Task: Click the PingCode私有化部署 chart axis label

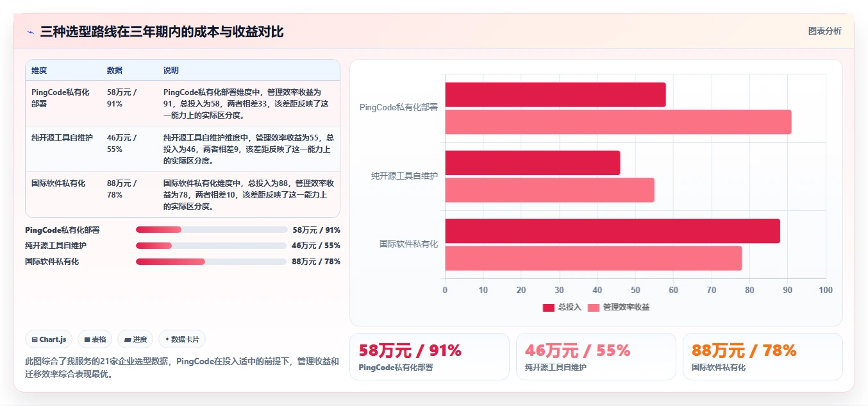Action: click(399, 108)
